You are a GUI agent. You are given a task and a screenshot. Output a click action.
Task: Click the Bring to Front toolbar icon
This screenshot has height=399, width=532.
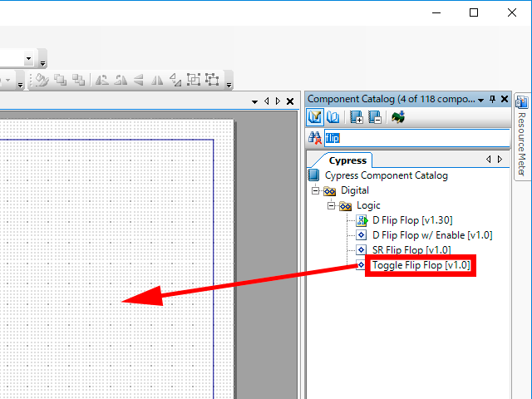[61, 80]
